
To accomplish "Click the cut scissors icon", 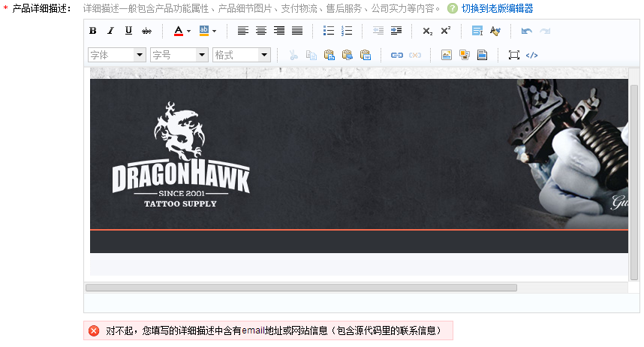I will (293, 55).
